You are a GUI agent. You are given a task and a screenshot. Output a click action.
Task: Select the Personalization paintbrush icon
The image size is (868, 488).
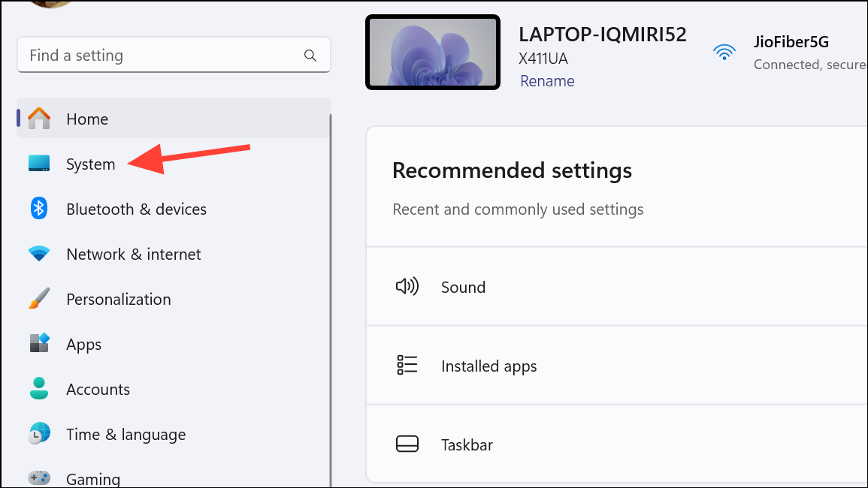click(38, 299)
